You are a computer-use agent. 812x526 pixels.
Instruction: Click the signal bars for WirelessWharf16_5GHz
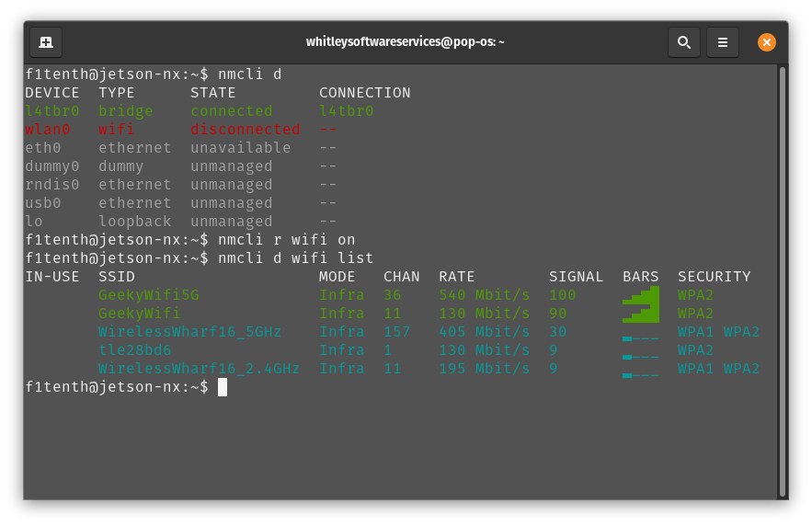(x=641, y=338)
